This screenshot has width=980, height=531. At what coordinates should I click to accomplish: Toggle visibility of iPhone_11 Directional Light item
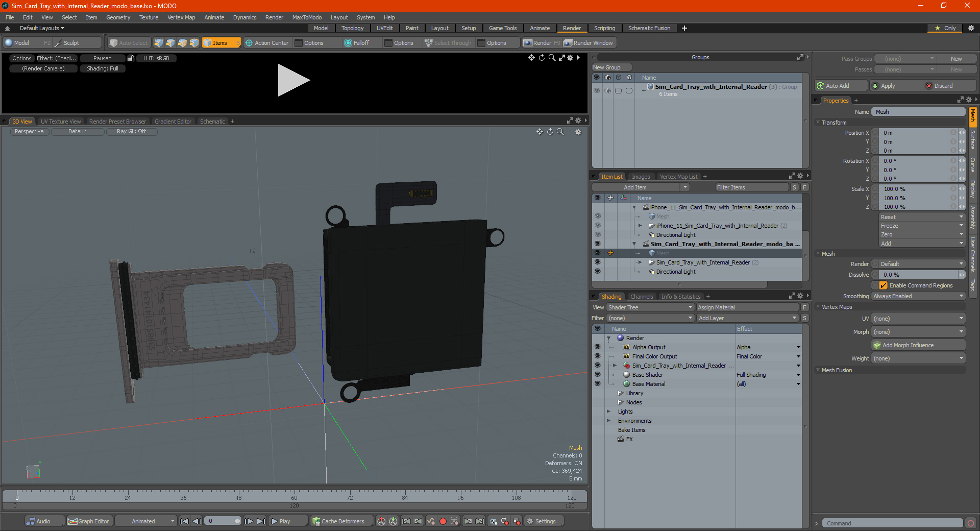pyautogui.click(x=597, y=235)
